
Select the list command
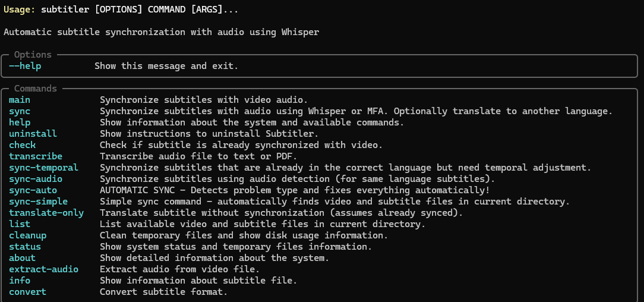(20, 224)
